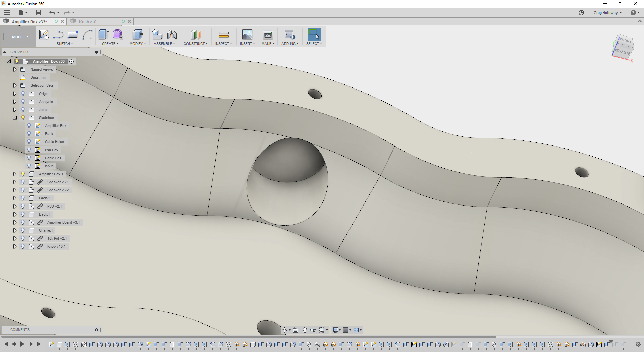The width and height of the screenshot is (644, 352).
Task: Collapse the Sketches folder
Action: coord(15,118)
